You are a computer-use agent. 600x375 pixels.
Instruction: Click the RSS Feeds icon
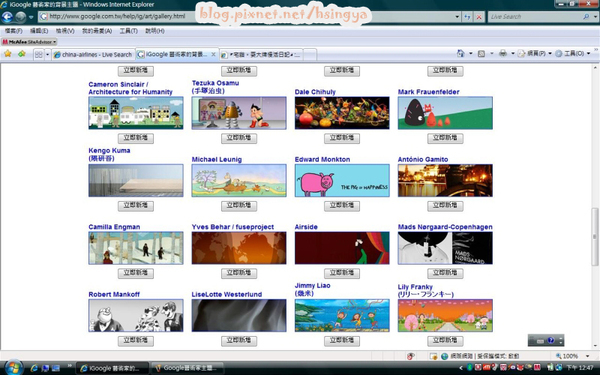pos(481,54)
